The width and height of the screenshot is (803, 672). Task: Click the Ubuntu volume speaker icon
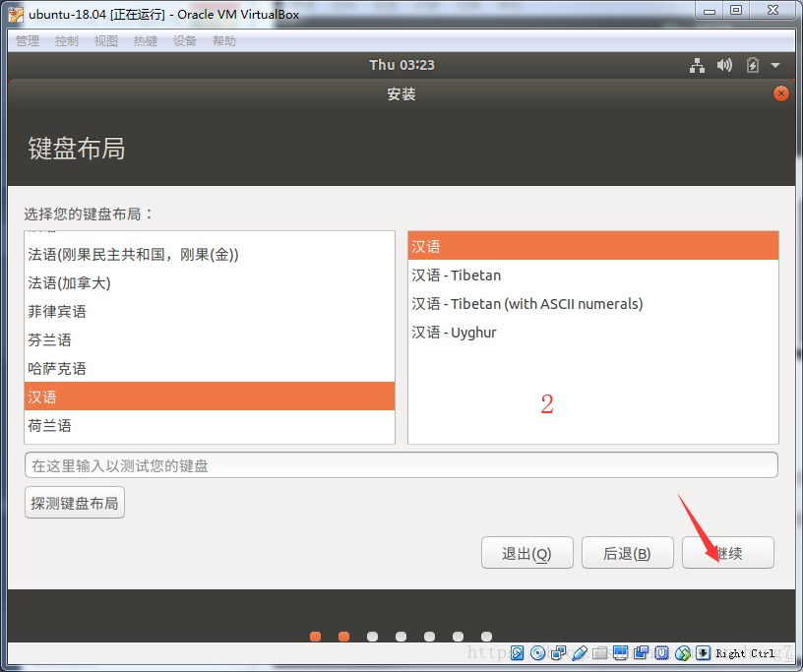(x=724, y=65)
